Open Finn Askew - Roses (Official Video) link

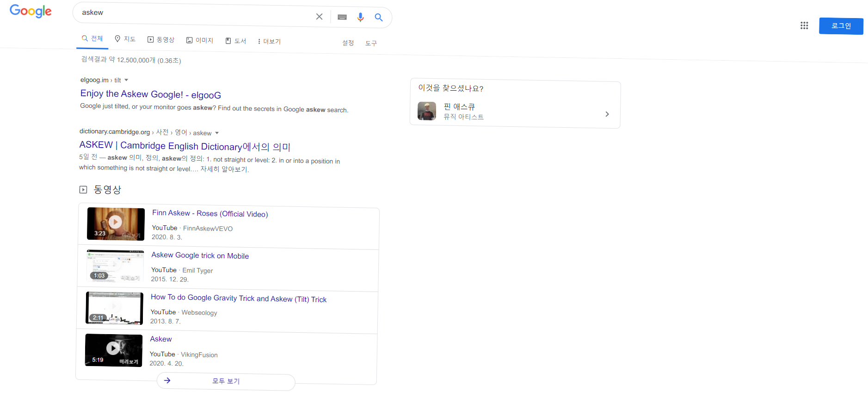click(210, 213)
